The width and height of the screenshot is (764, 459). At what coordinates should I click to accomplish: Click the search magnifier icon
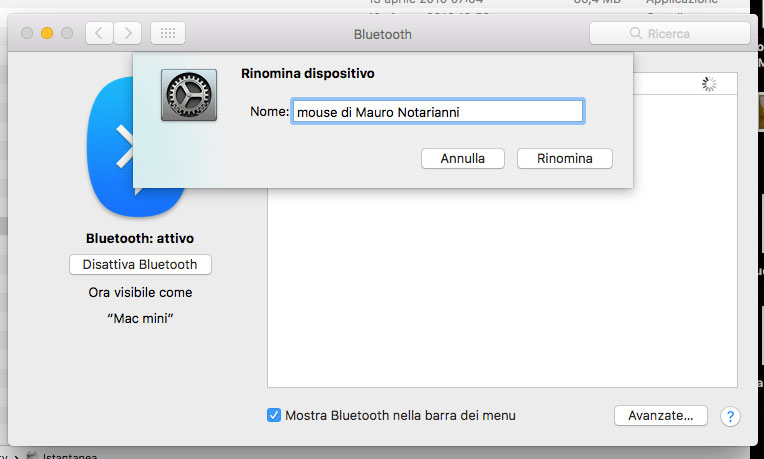pyautogui.click(x=635, y=33)
